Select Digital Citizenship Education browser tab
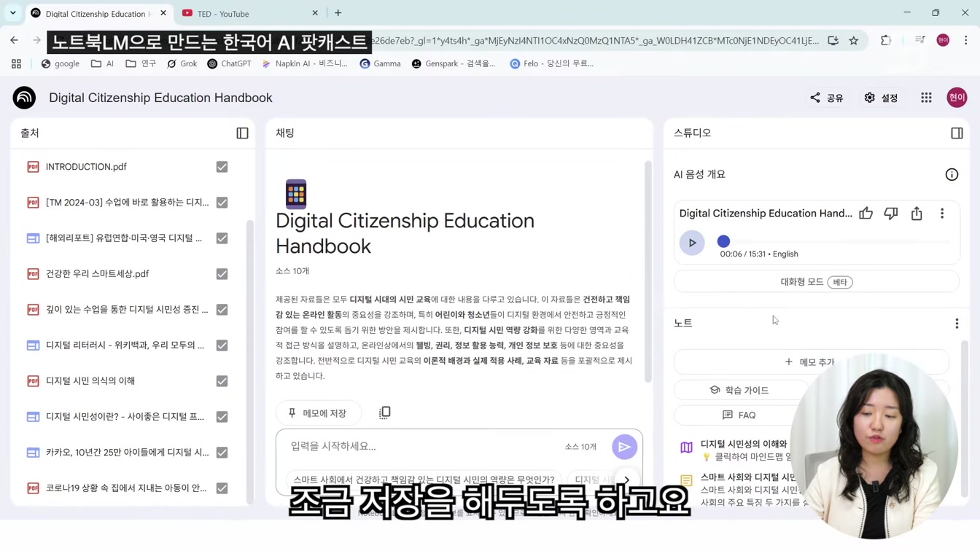The width and height of the screenshot is (980, 551). click(98, 13)
